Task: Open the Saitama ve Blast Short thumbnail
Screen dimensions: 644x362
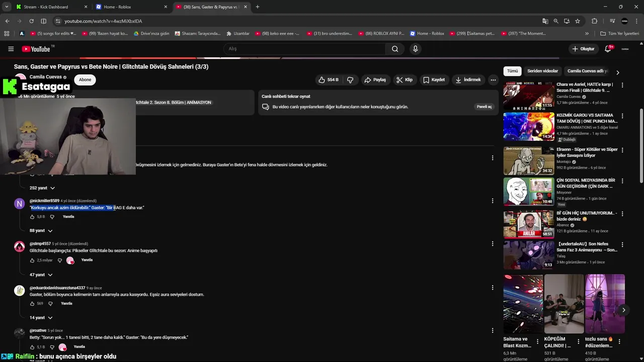Action: [x=523, y=304]
